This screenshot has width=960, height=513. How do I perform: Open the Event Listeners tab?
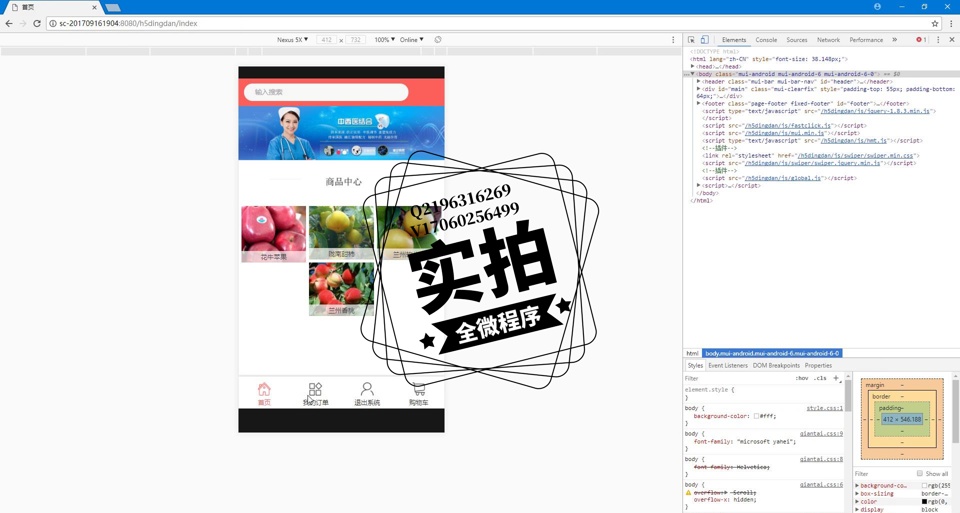tap(728, 365)
